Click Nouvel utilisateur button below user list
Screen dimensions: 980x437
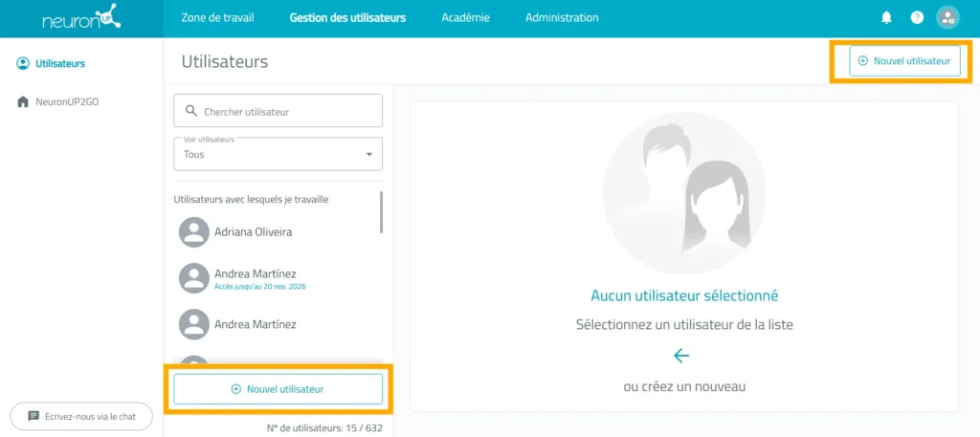[278, 389]
